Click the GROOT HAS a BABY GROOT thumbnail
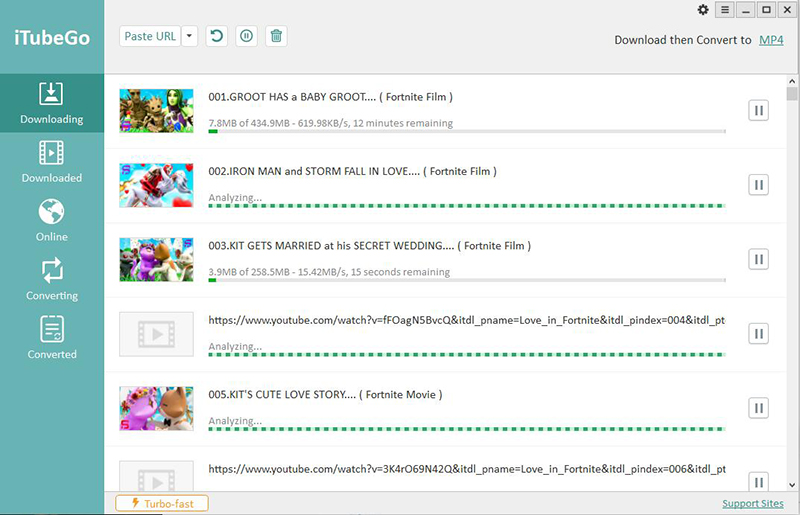Viewport: 800px width, 515px height. [156, 111]
